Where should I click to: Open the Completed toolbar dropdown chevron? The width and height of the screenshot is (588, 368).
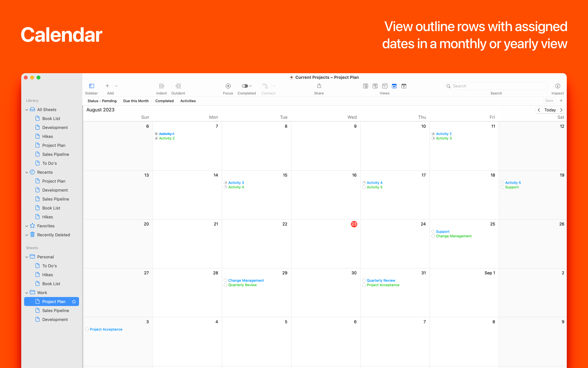(x=251, y=86)
